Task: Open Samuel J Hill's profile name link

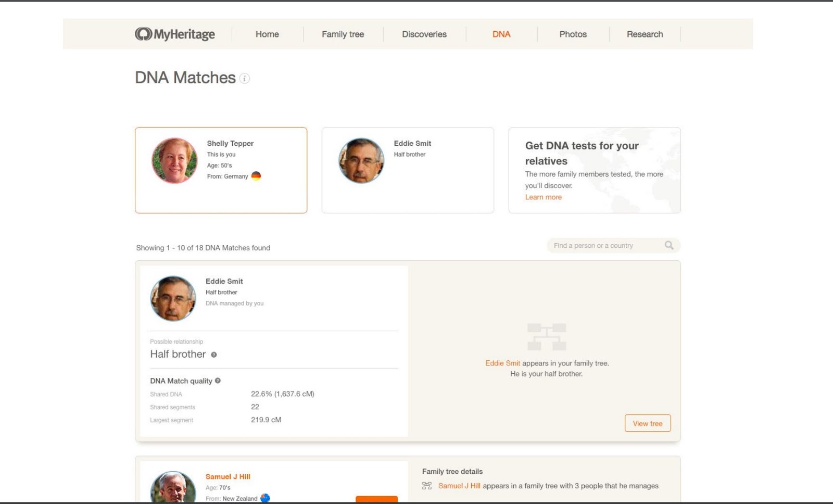Action: click(x=228, y=476)
